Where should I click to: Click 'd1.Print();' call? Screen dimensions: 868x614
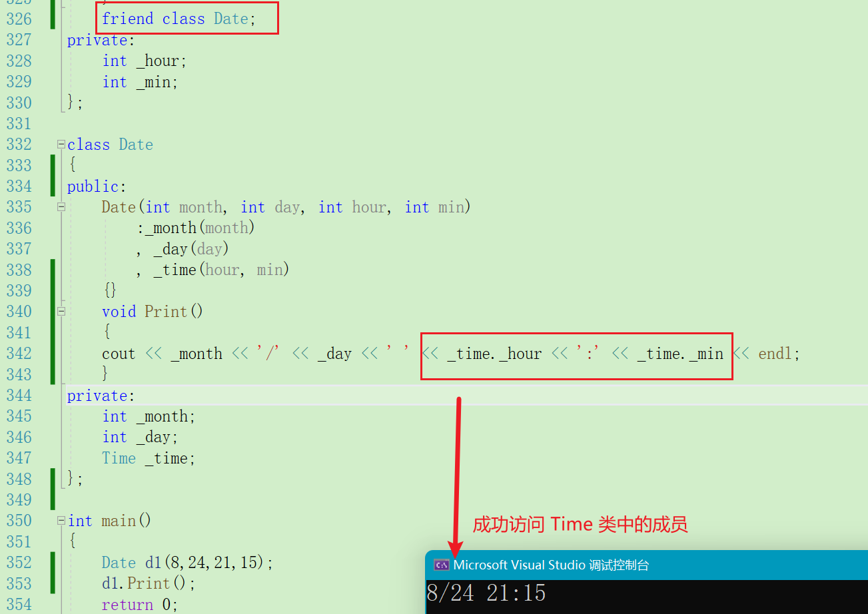[x=149, y=583]
